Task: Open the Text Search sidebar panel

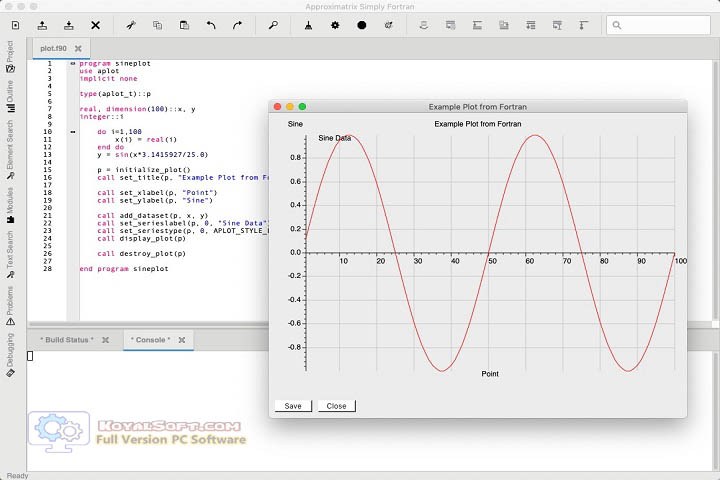Action: tap(10, 255)
